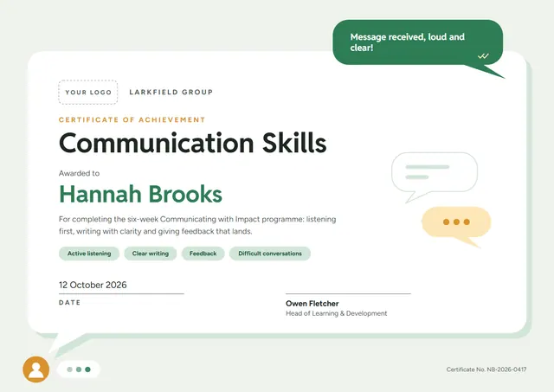Click 'Head of Learning & Development' title

pos(337,313)
